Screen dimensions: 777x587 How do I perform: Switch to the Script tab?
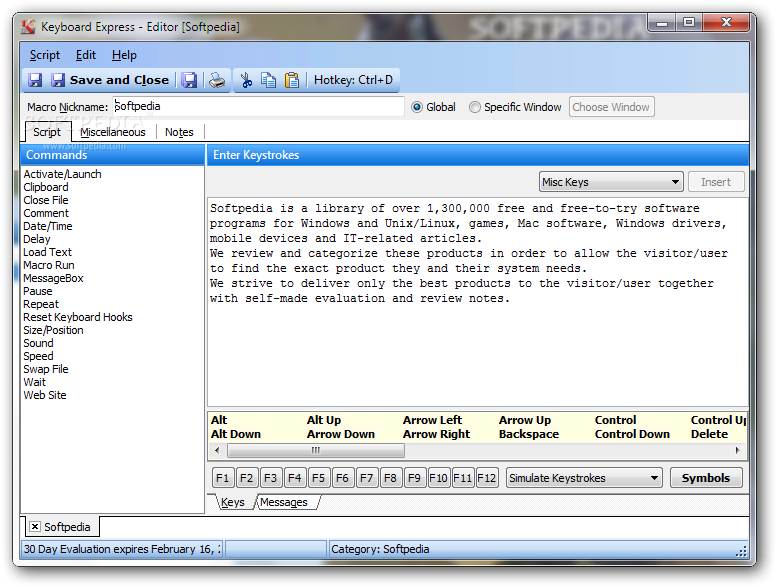tap(47, 132)
